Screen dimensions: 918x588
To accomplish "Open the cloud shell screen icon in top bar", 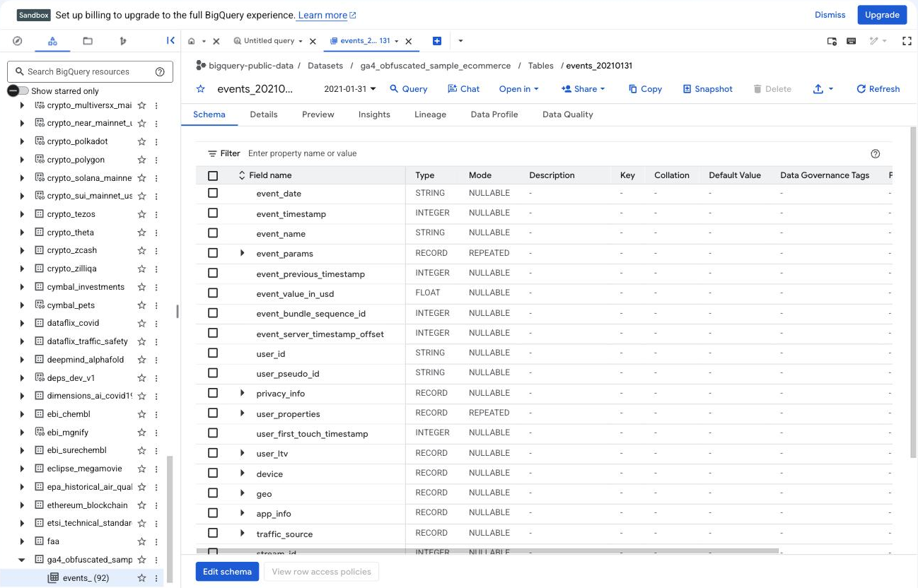I will coord(832,41).
